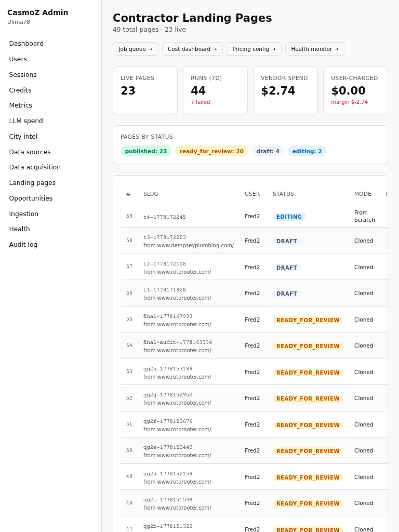399x532 pixels.
Task: Open the Pricing config button
Action: coord(254,49)
